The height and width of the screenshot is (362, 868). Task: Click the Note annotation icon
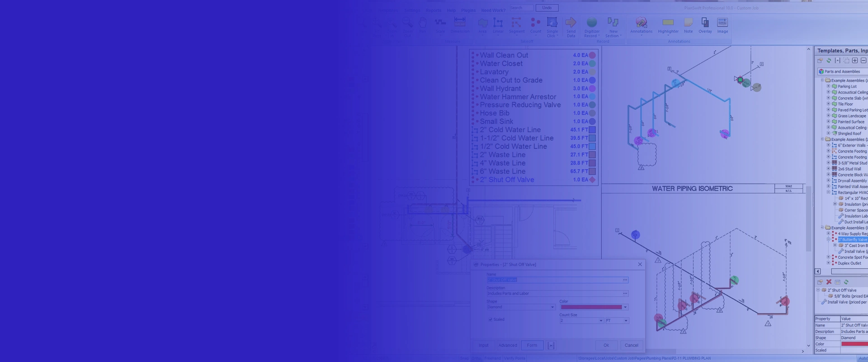pos(688,25)
